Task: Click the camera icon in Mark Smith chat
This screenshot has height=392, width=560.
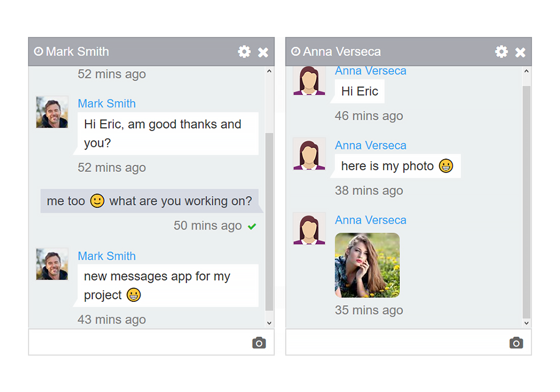Action: tap(259, 342)
